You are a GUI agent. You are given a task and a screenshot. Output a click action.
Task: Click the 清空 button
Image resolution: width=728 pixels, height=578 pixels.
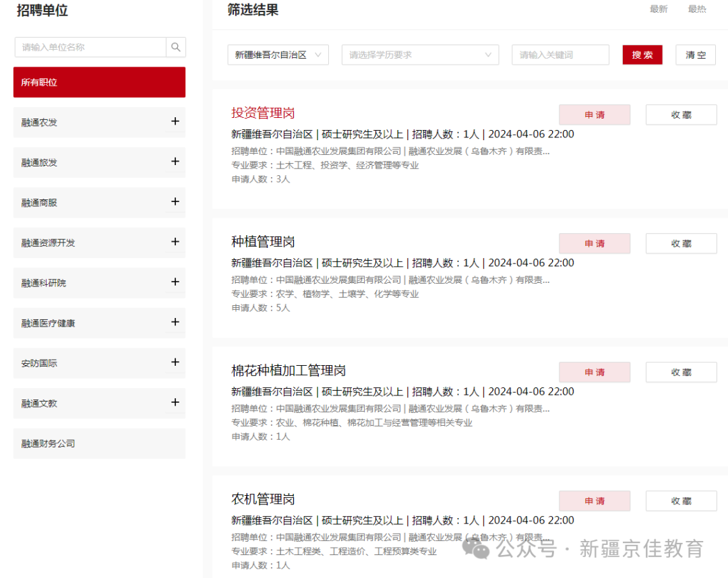click(x=696, y=55)
